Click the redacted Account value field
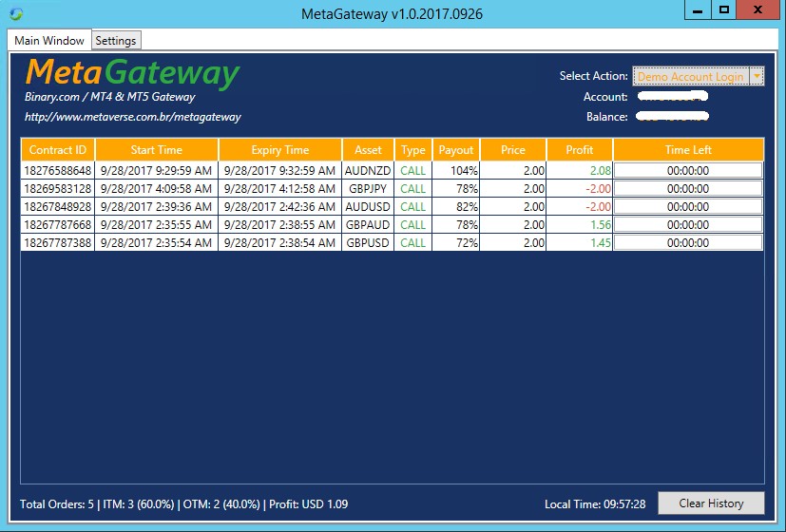 pyautogui.click(x=673, y=96)
